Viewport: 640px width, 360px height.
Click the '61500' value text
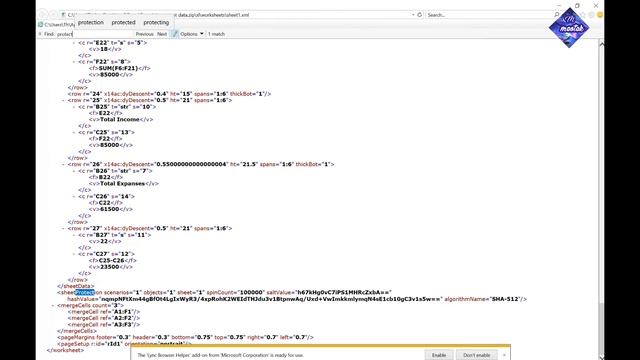click(109, 209)
